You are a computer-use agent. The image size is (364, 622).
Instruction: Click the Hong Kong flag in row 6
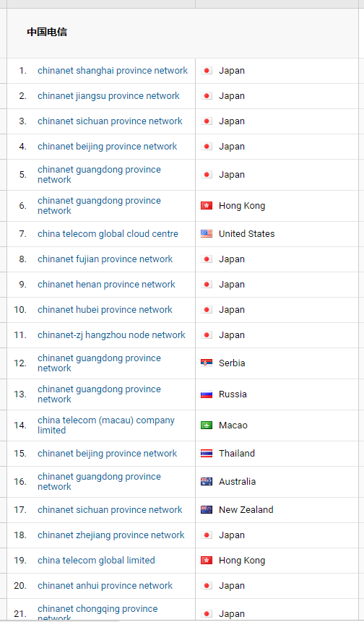point(207,205)
